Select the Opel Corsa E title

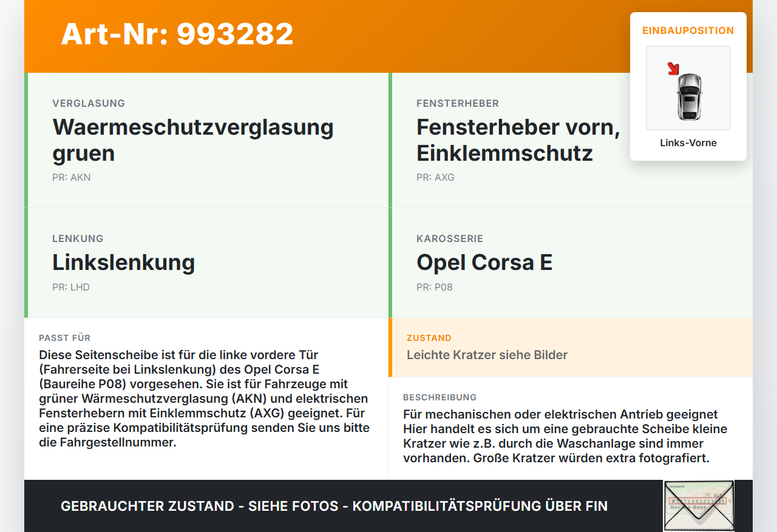[484, 263]
